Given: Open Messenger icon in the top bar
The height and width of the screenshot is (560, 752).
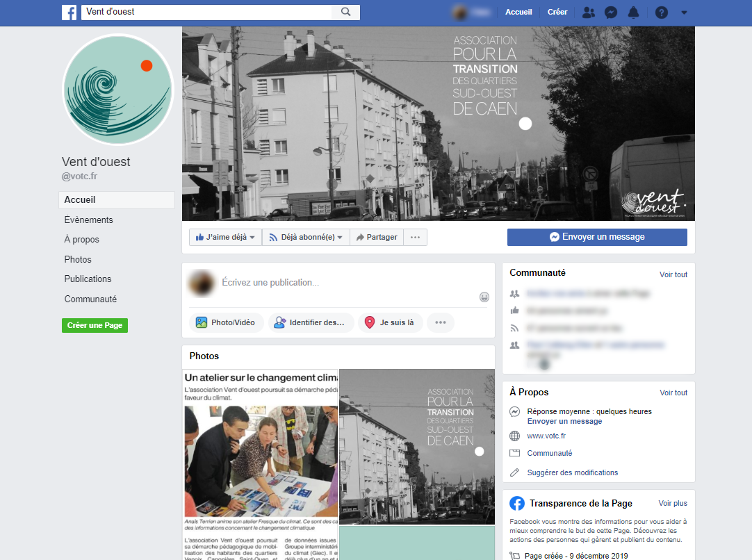Looking at the screenshot, I should coord(610,13).
